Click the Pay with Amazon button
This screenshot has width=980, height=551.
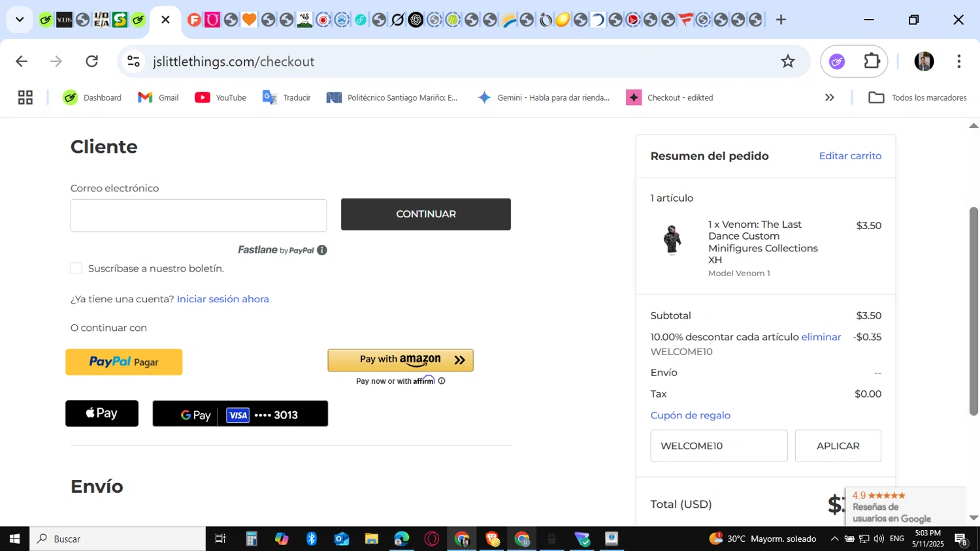(400, 360)
